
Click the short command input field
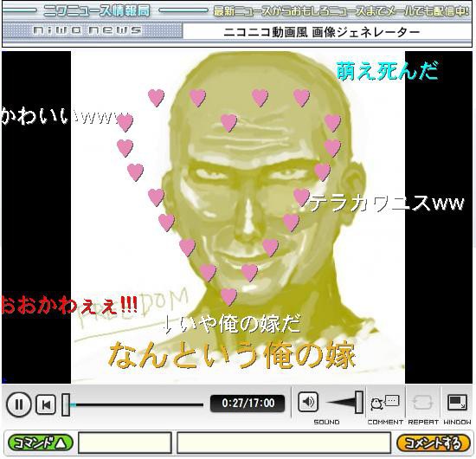pyautogui.click(x=125, y=443)
